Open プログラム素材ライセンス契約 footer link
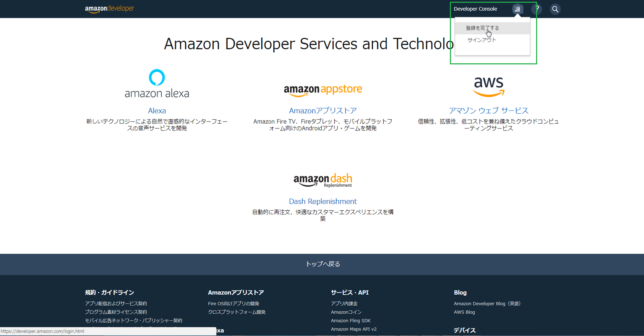Image resolution: width=644 pixels, height=336 pixels. coord(116,312)
